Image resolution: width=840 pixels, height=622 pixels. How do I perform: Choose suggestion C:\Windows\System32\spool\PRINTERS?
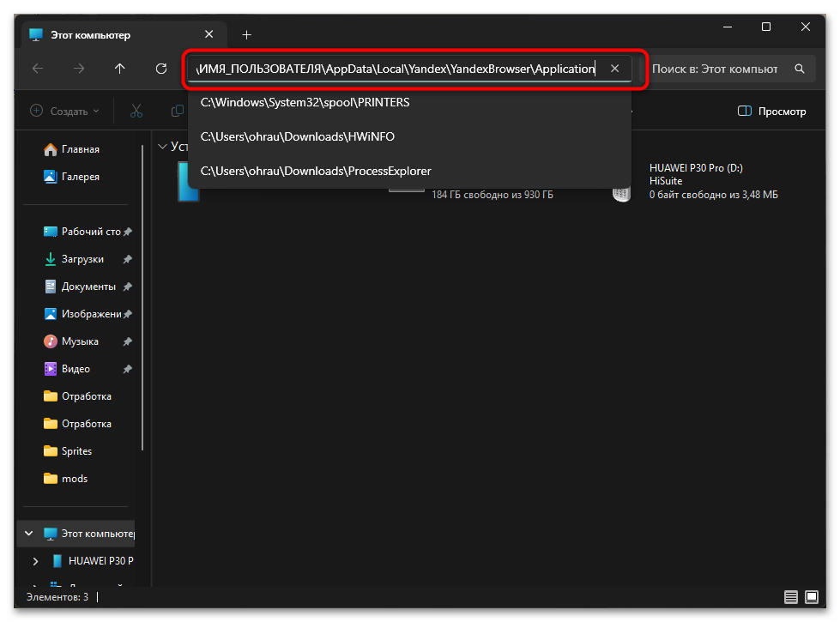tap(409, 102)
